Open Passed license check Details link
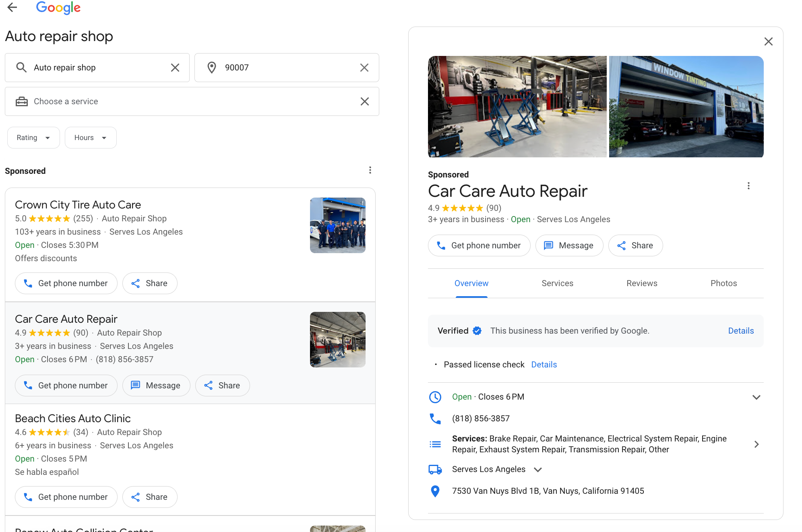 544,365
